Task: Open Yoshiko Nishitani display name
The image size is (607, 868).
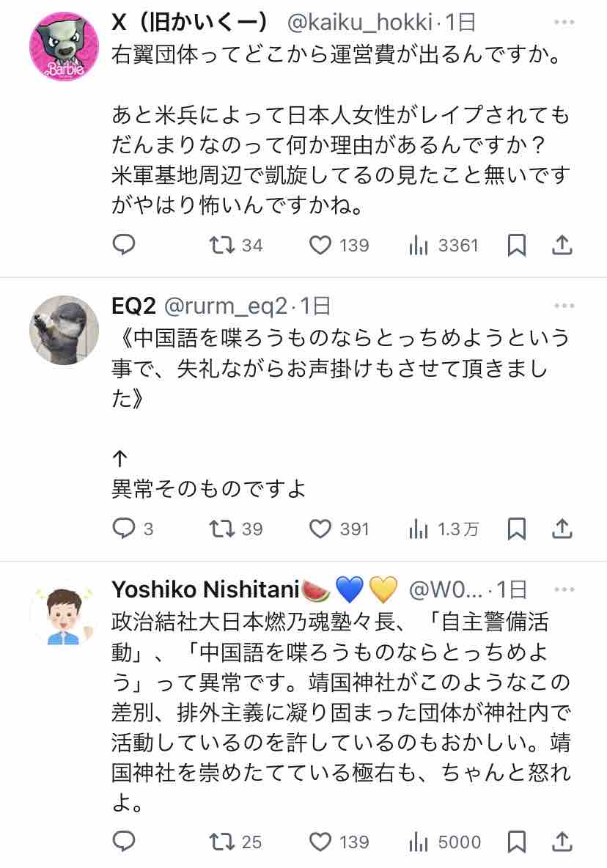Action: pos(205,588)
